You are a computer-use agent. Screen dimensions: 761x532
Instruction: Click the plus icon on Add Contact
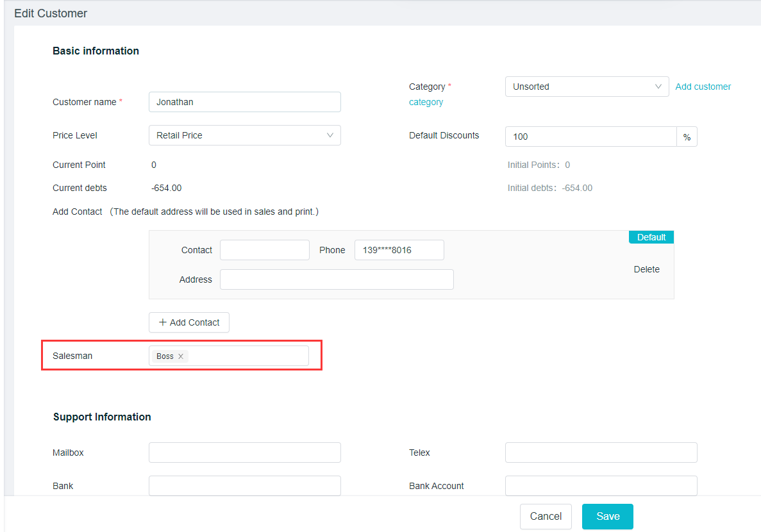163,322
